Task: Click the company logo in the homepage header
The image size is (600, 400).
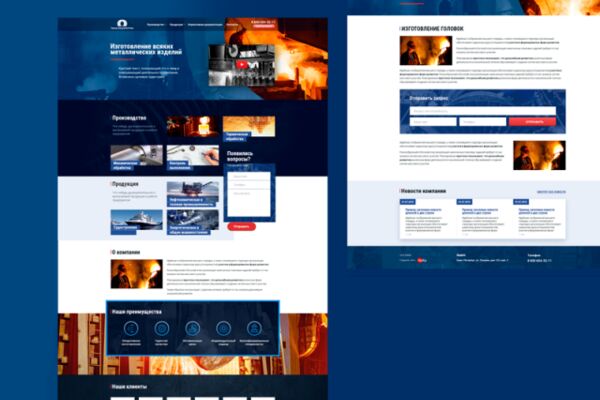Action: coord(122,24)
